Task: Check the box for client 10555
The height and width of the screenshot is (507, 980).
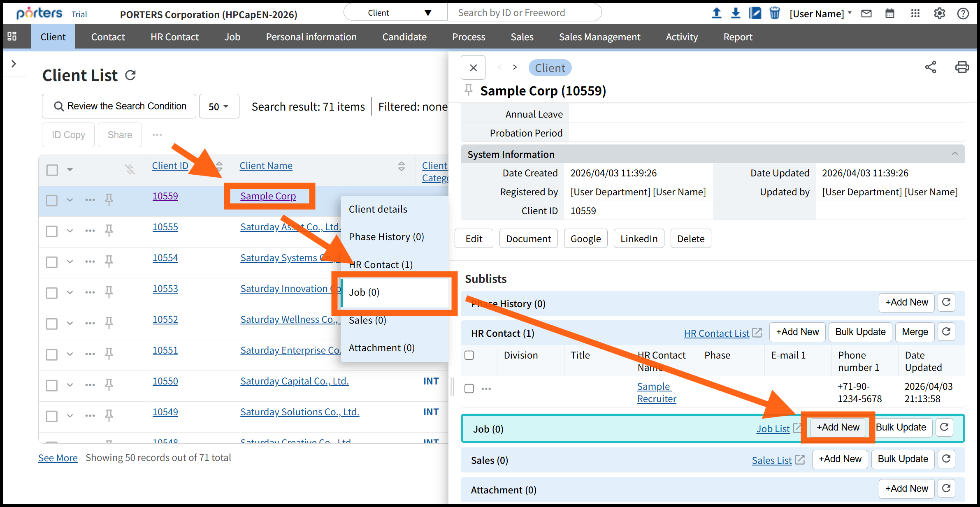Action: [x=52, y=231]
